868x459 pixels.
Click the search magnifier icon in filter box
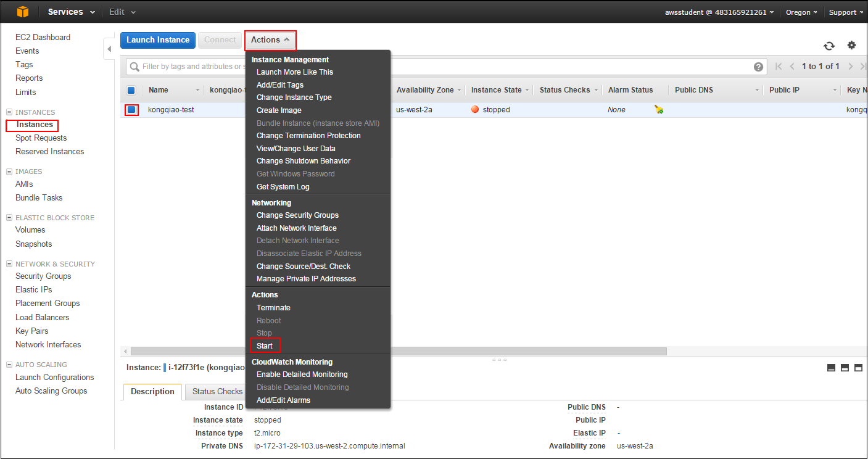(x=134, y=67)
